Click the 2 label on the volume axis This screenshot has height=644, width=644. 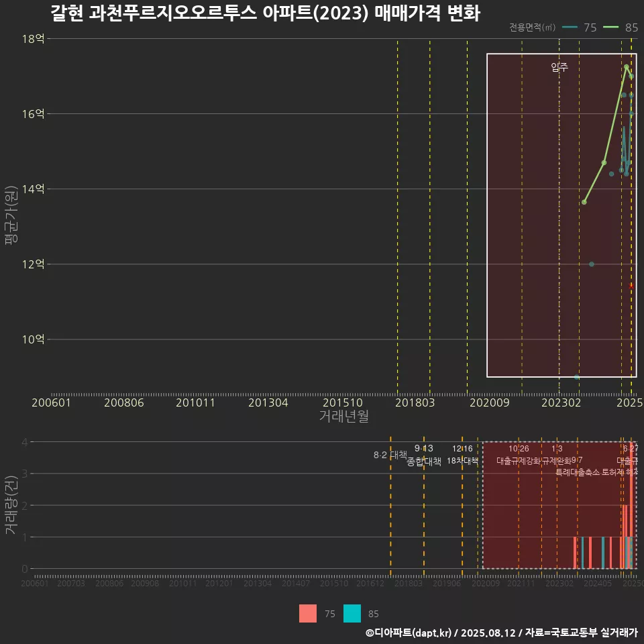[x=25, y=505]
